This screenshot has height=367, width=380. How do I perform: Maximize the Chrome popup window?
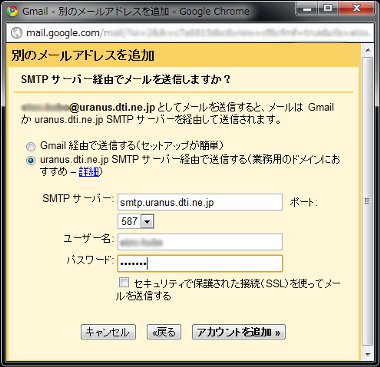click(329, 8)
